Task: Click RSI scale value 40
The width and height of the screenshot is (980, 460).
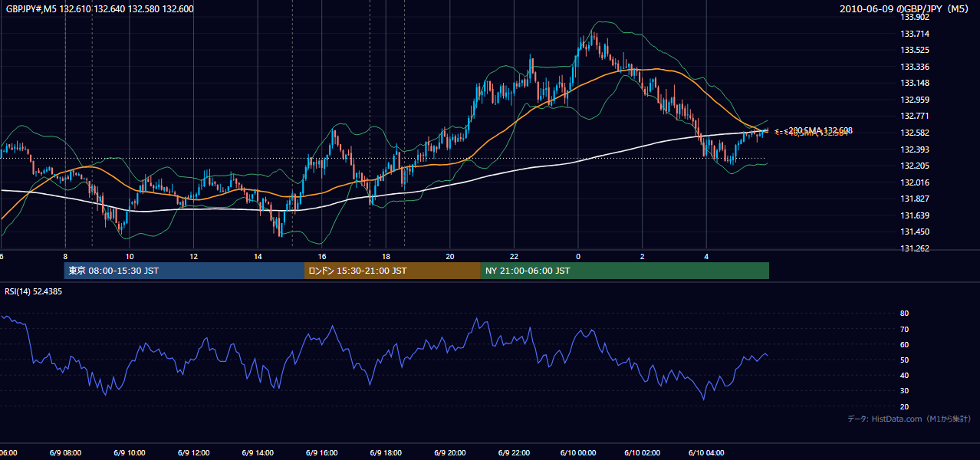Action: [904, 375]
